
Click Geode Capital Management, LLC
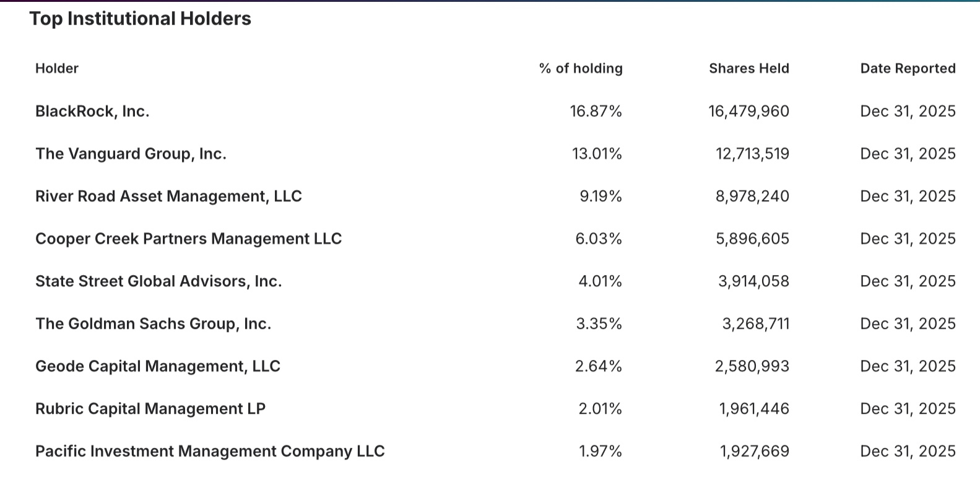tap(158, 367)
